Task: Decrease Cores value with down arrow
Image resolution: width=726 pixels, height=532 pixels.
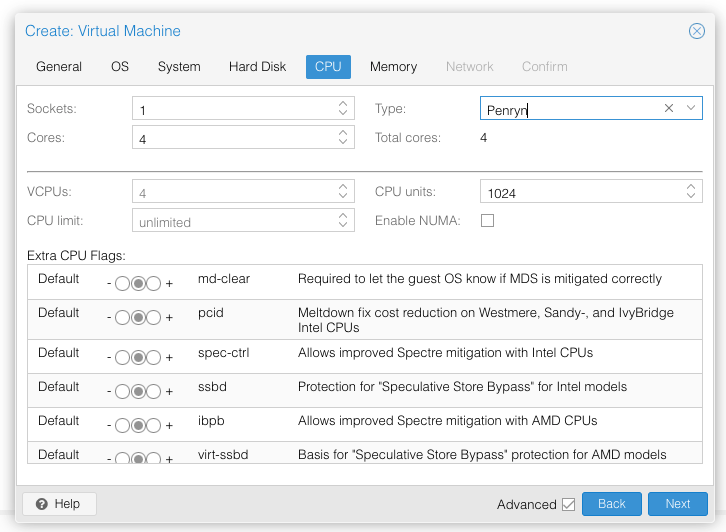Action: click(343, 141)
